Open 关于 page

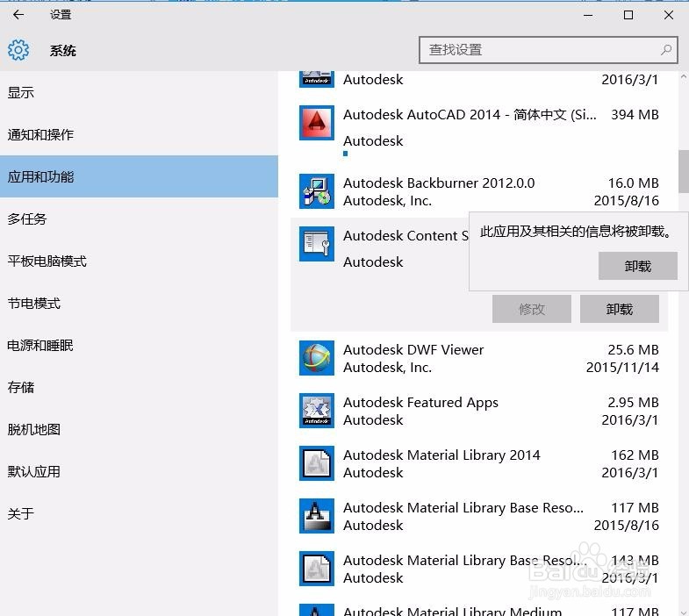tap(139, 513)
